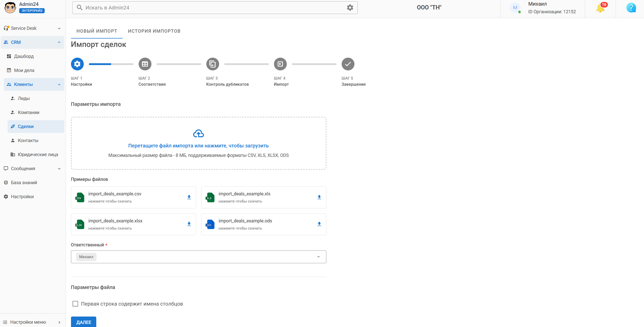Click the import_deals_example.csv file name
This screenshot has width=644, height=327.
coord(115,194)
